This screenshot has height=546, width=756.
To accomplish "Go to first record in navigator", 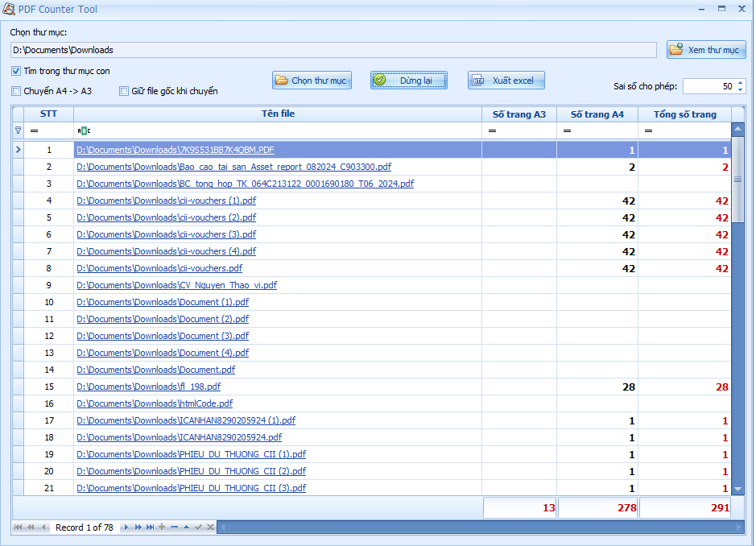I will point(18,527).
